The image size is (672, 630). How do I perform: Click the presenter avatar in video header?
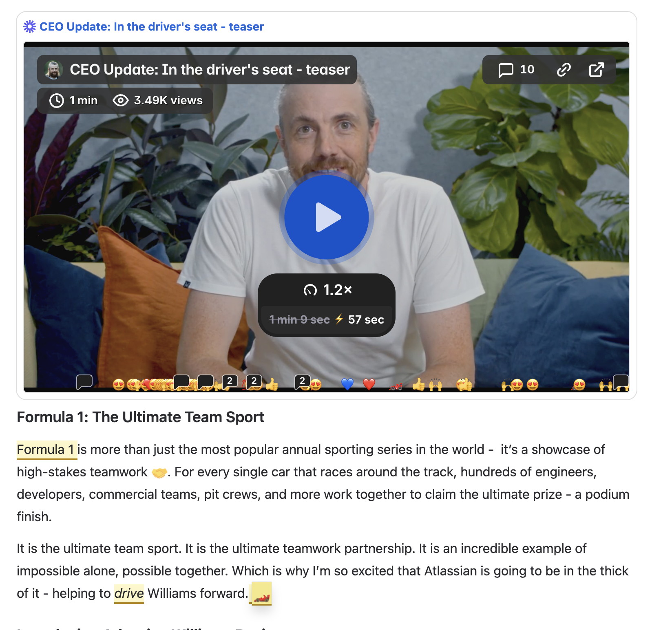(53, 70)
